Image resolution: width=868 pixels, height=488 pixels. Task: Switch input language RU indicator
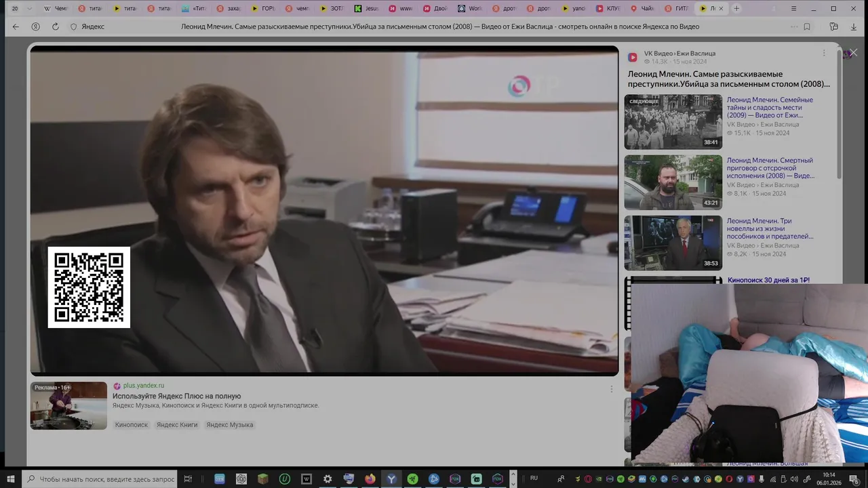(534, 478)
